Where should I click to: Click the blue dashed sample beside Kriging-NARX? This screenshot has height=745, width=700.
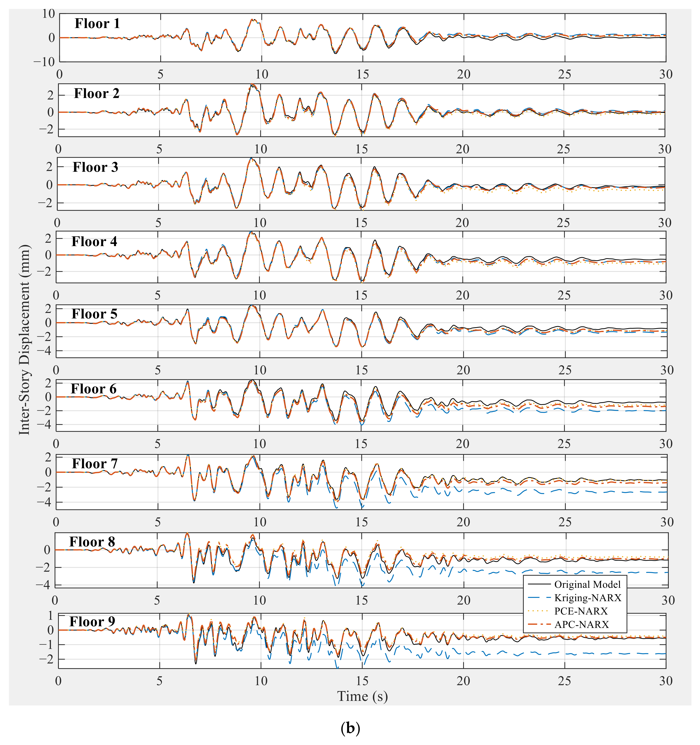tap(539, 598)
